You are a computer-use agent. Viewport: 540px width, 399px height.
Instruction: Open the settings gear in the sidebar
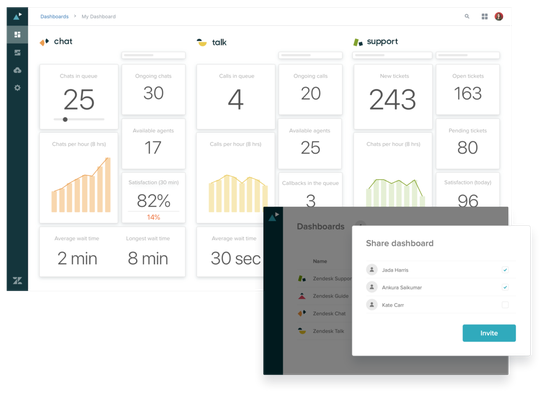(17, 88)
